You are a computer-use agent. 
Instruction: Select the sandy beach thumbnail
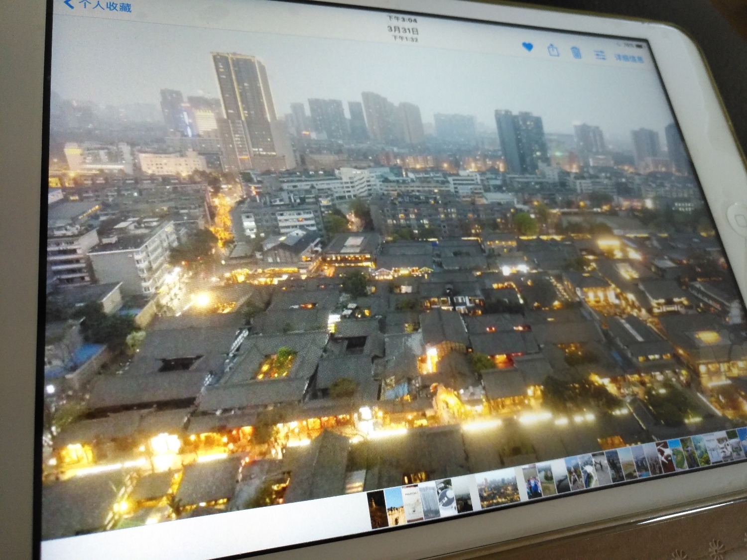[x=628, y=463]
